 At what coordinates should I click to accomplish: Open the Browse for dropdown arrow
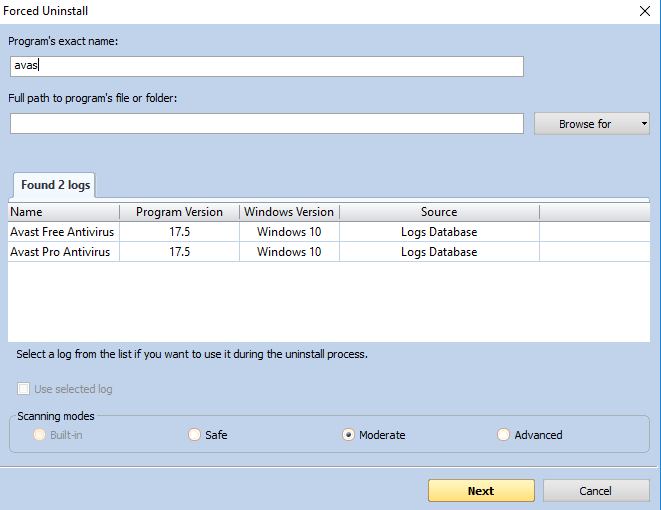click(x=644, y=124)
